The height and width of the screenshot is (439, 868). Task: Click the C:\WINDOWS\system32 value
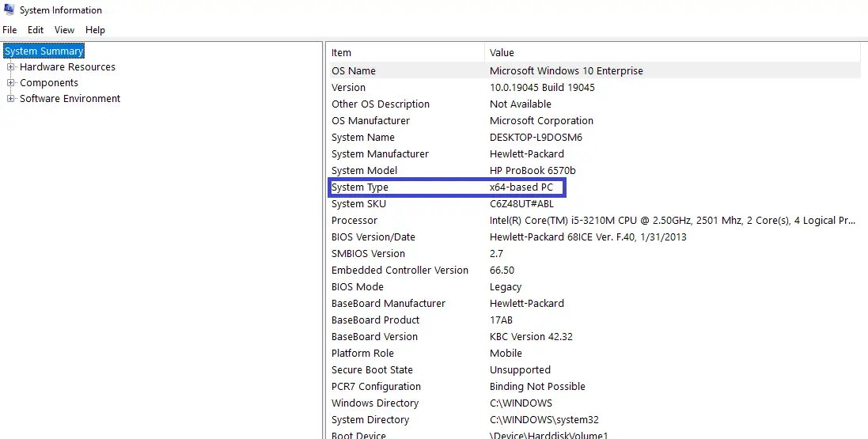[x=544, y=420]
